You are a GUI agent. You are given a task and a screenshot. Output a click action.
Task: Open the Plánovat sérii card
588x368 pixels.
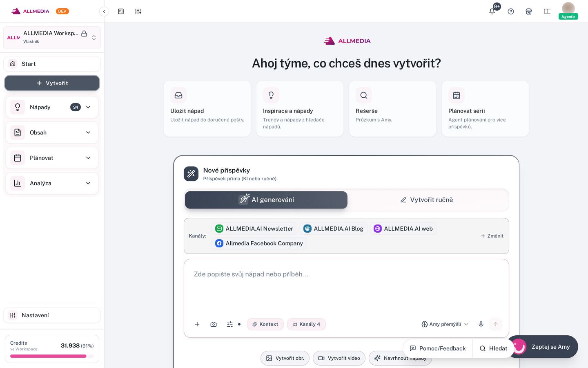click(x=486, y=108)
